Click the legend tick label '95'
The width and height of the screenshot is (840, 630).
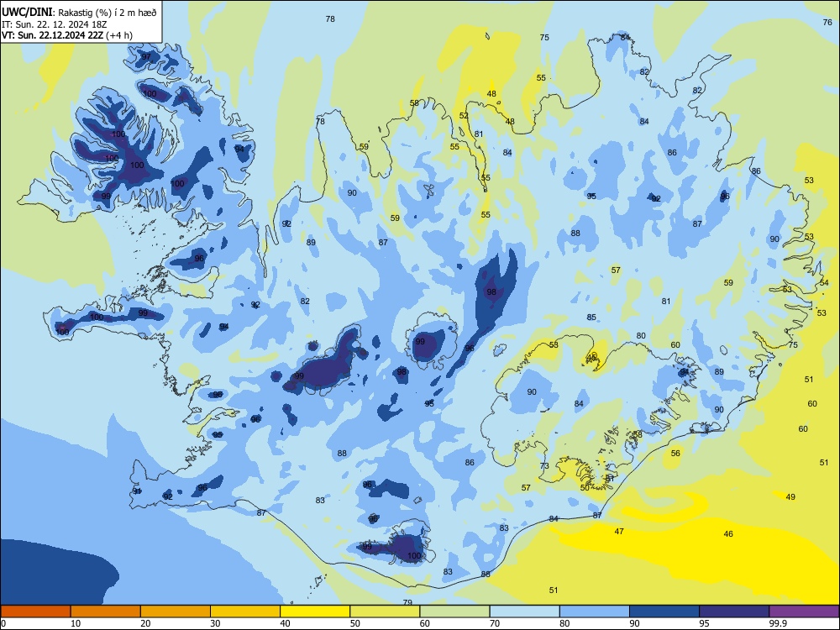[704, 623]
